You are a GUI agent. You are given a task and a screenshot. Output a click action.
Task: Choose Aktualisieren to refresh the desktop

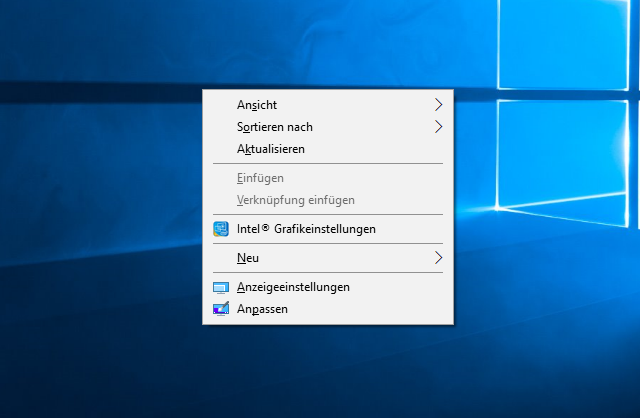pos(270,149)
